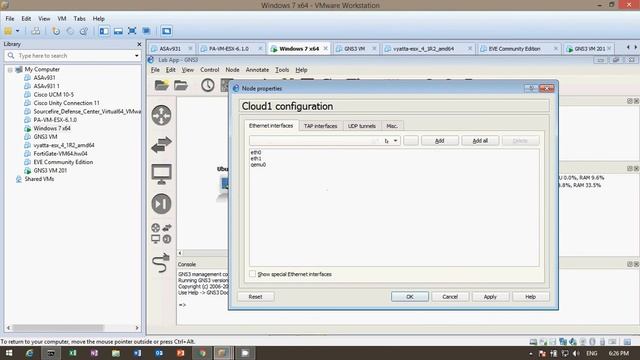The image size is (640, 360).
Task: Open the Windows Start button
Action: point(9,353)
